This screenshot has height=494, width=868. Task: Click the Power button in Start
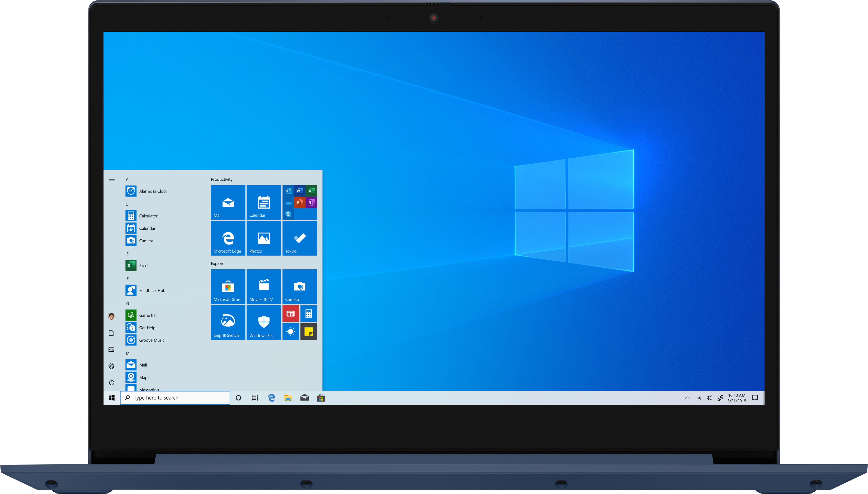[111, 382]
